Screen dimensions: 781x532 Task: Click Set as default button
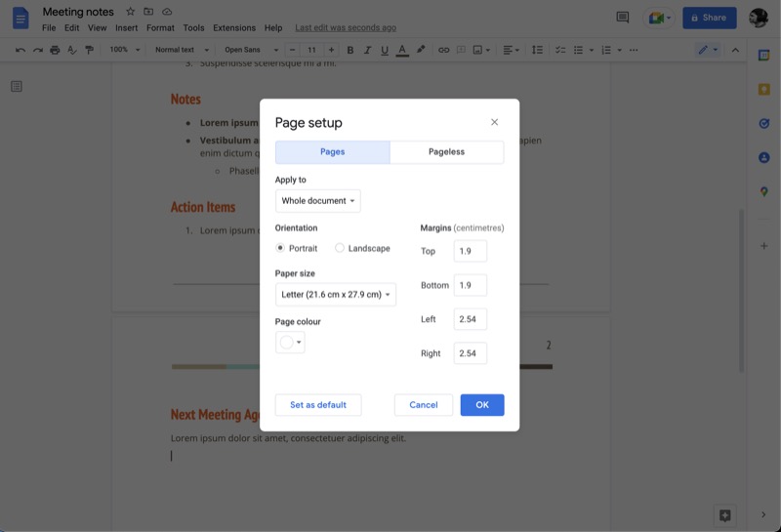coord(318,405)
